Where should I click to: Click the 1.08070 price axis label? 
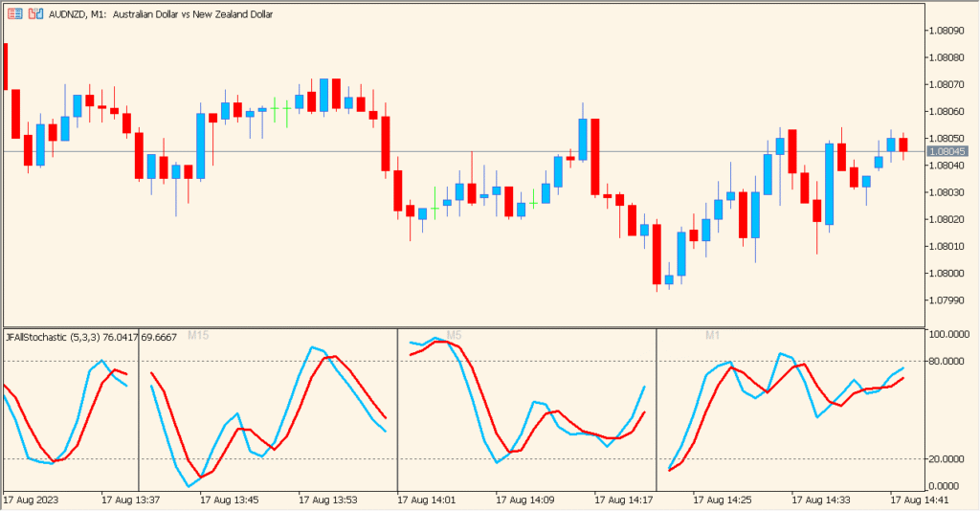[947, 83]
